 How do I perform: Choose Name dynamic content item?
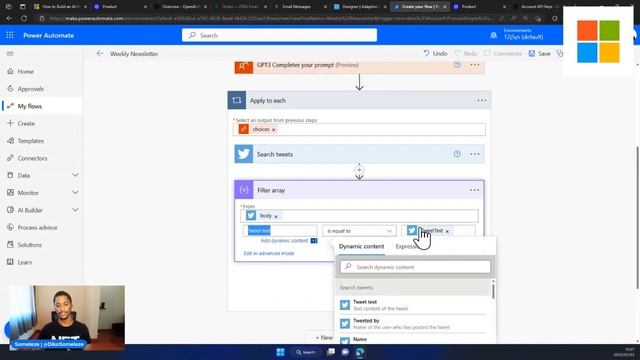[414, 340]
